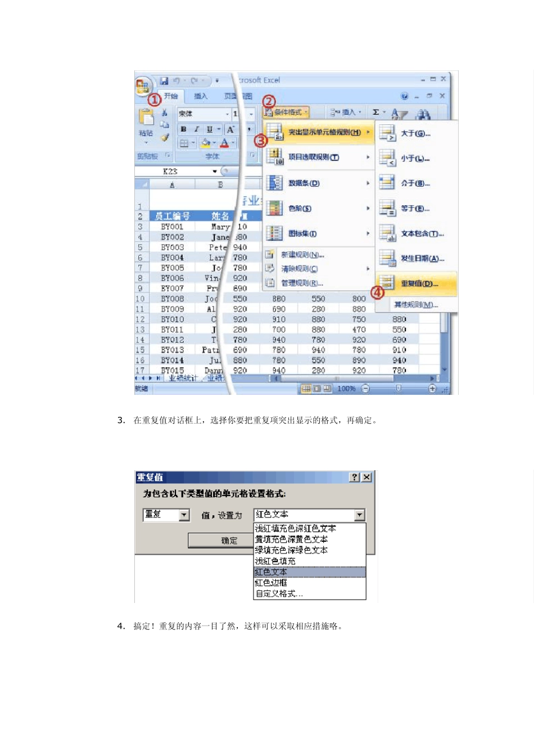Open the Name Box dropdown showing K23

(215, 171)
